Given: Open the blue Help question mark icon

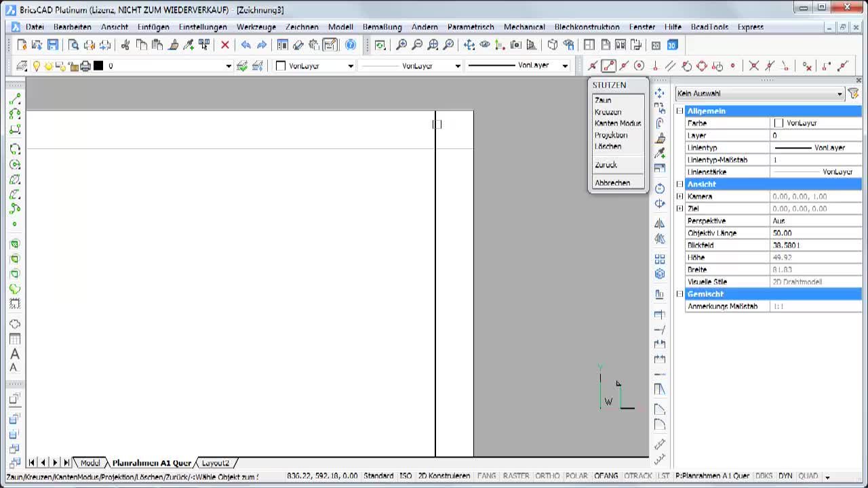Looking at the screenshot, I should (x=351, y=45).
